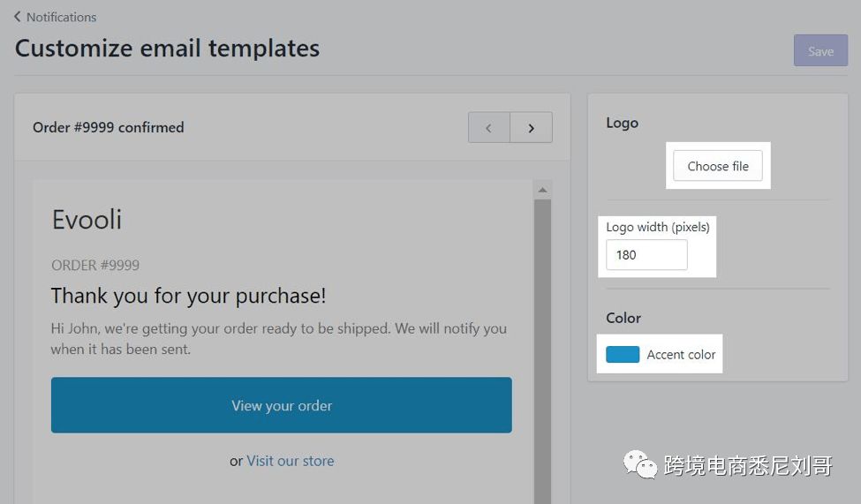Show the previous email template with left arrow
This screenshot has height=504, width=861.
[x=489, y=127]
